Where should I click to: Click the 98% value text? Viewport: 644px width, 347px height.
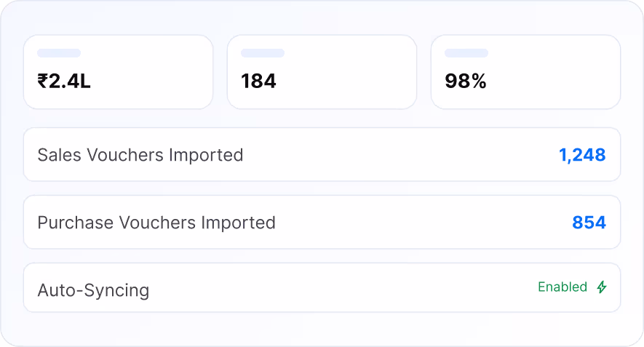[465, 81]
